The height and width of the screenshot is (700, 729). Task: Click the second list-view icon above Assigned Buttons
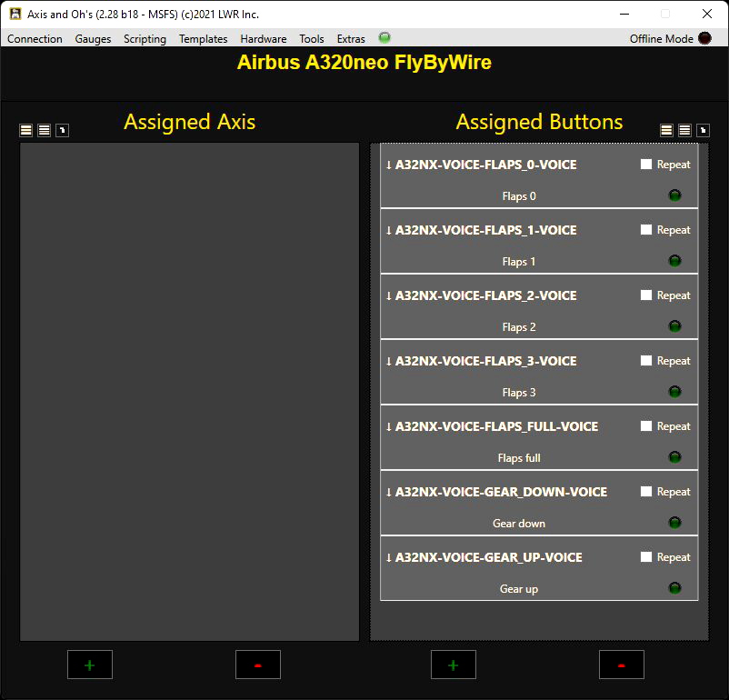684,130
